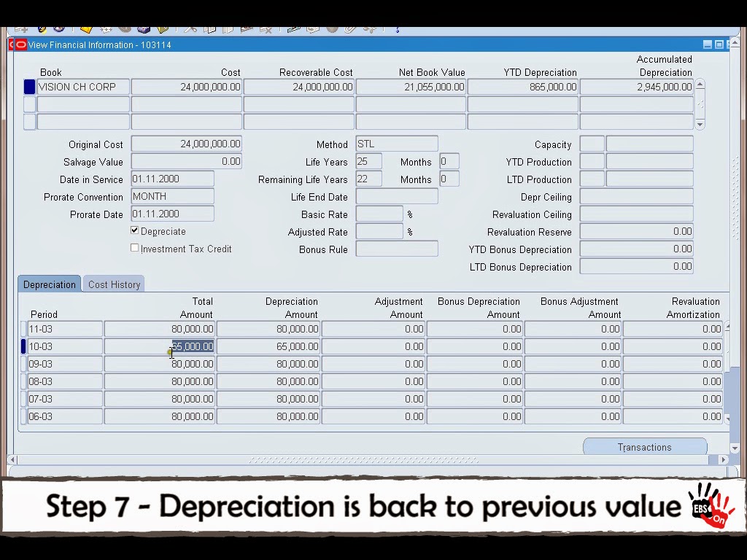
Task: Open the Method field showing STL
Action: [396, 144]
